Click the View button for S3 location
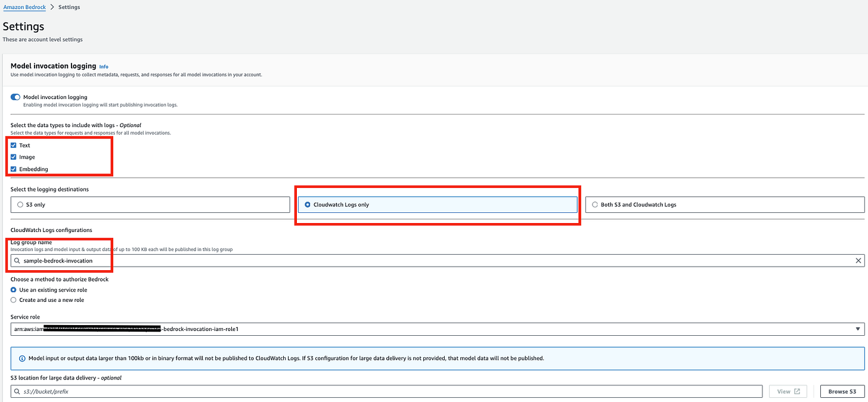This screenshot has height=402, width=868. [x=788, y=391]
